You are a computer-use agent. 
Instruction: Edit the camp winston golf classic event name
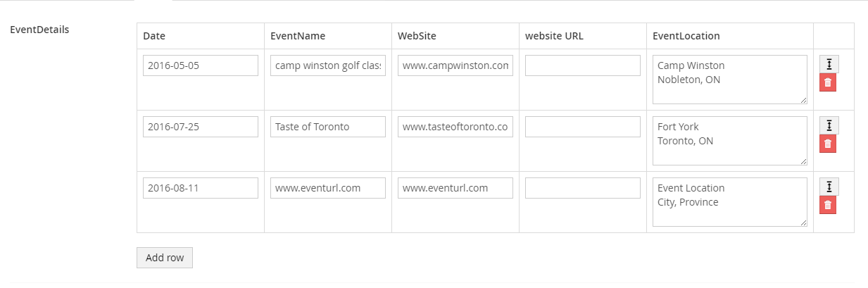[x=328, y=65]
